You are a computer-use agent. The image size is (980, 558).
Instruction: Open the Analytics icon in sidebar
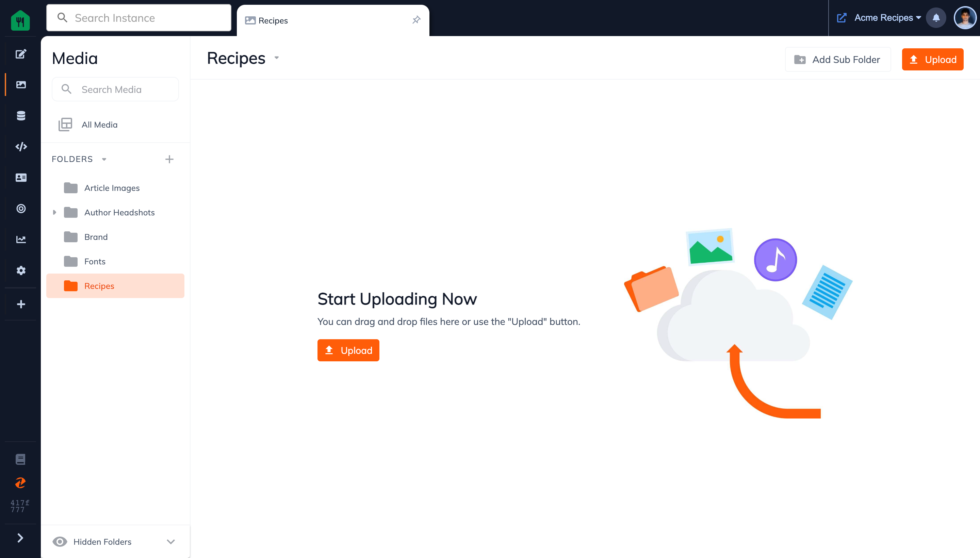pos(20,240)
